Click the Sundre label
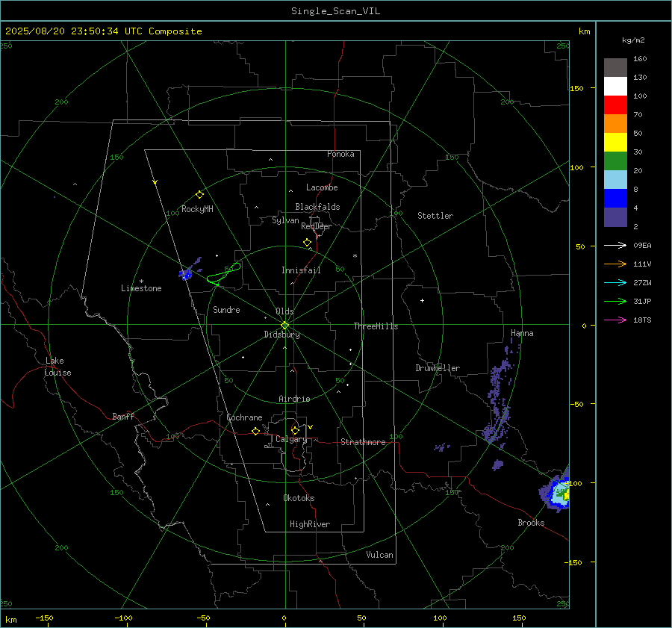 [226, 309]
